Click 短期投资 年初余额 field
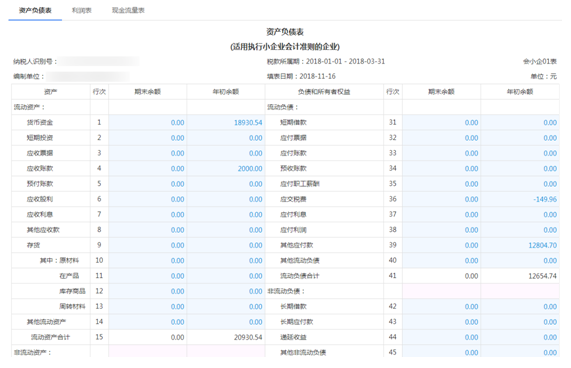 point(226,138)
